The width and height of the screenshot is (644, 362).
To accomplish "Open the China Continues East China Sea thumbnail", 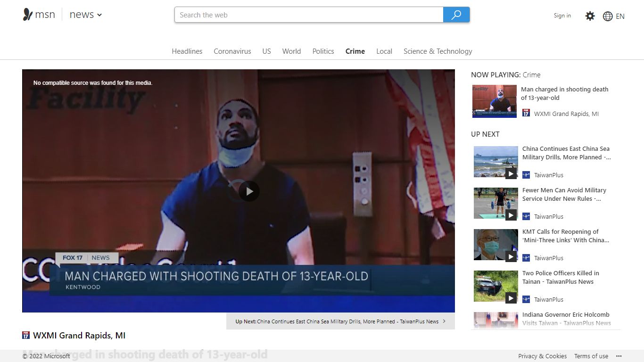I will 496,163.
